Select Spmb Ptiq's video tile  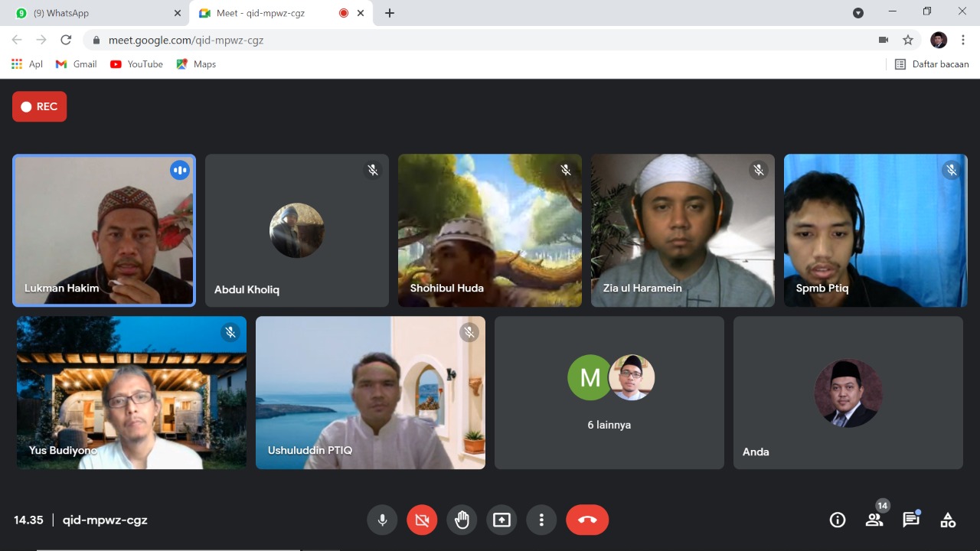click(x=876, y=230)
